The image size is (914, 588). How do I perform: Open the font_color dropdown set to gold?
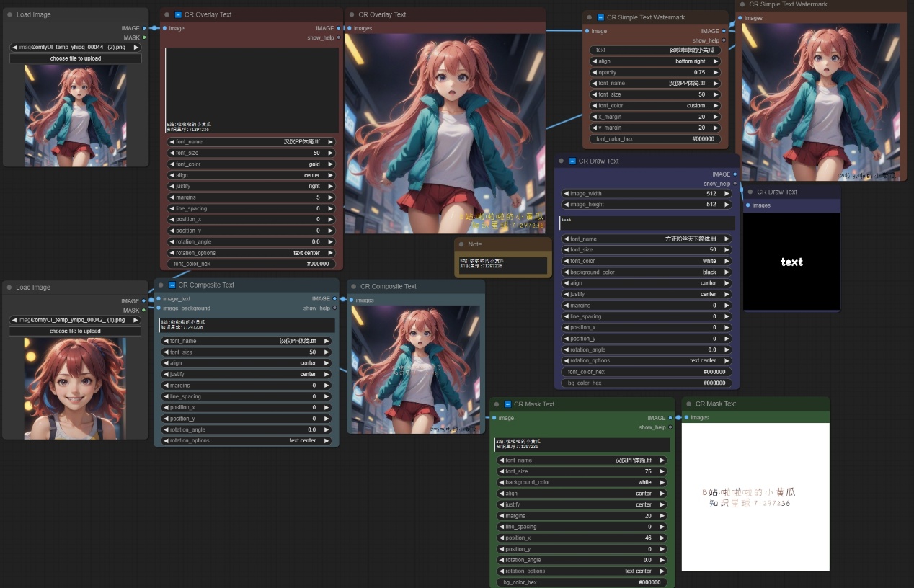pos(252,164)
